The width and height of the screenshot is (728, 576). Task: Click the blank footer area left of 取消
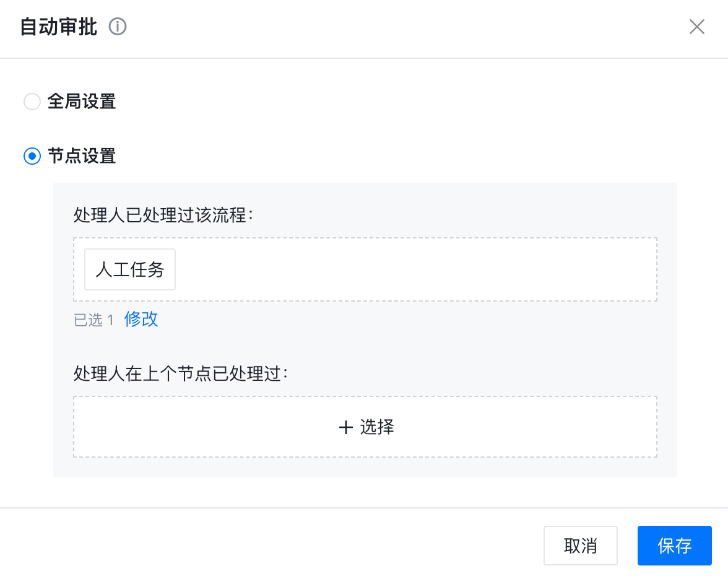click(279, 546)
